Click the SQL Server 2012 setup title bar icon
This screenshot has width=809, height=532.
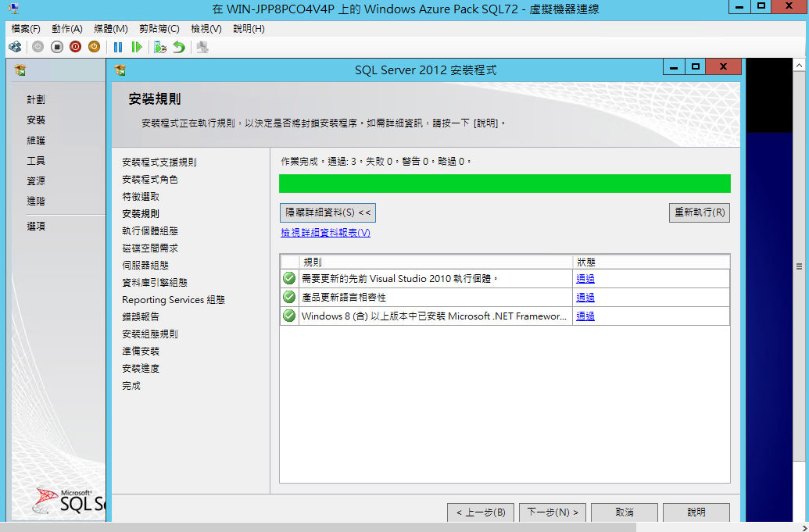tap(120, 70)
